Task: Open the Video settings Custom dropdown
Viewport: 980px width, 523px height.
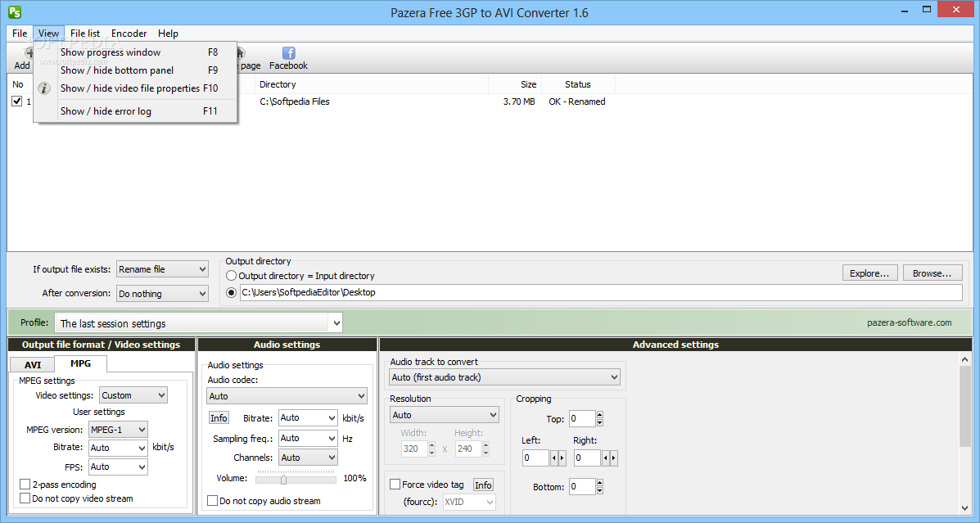Action: (x=133, y=395)
